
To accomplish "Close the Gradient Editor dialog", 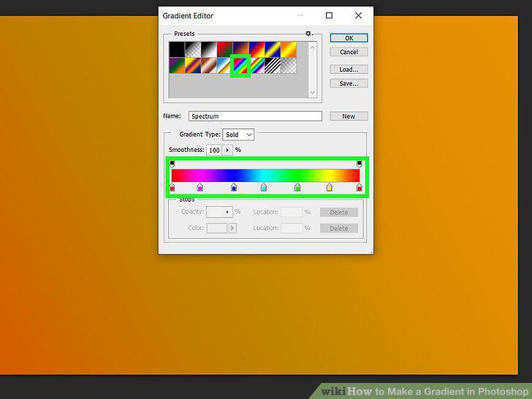I will (358, 15).
